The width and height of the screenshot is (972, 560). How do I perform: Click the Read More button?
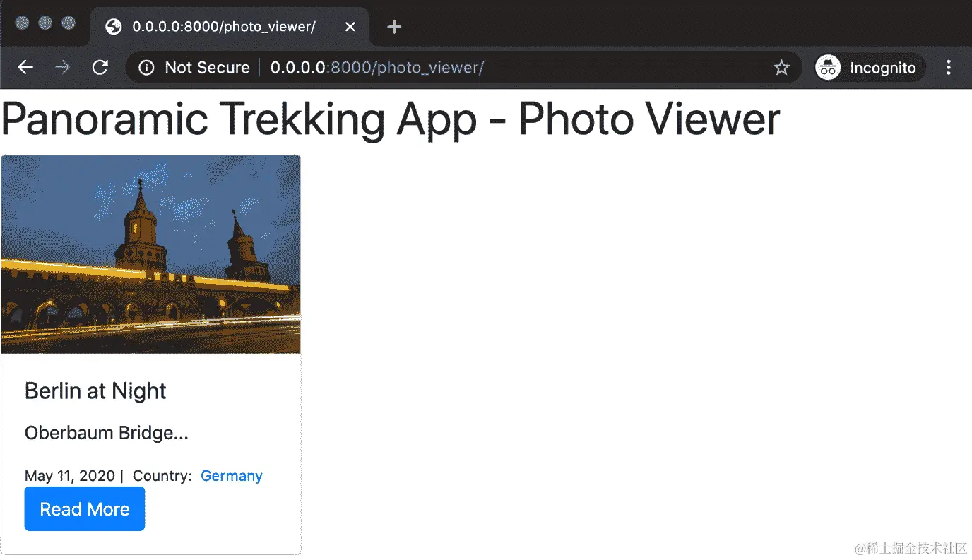click(x=85, y=509)
